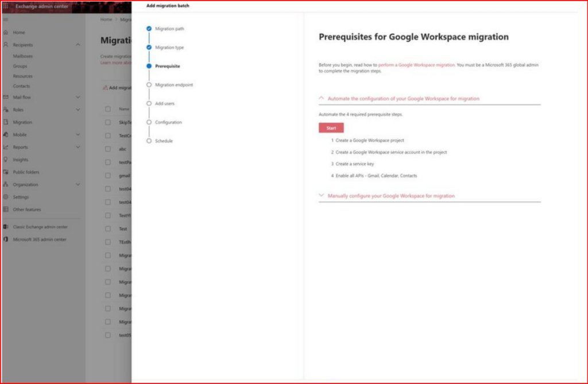Click the Prerequisites for Google Workspace migration heading
The width and height of the screenshot is (588, 384).
click(x=413, y=37)
